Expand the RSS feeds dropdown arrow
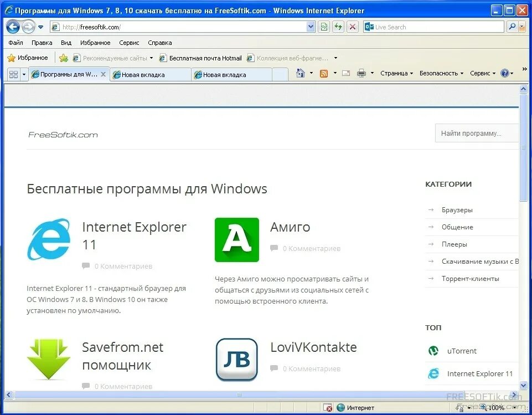Screen dimensions: 532x415 (335, 73)
